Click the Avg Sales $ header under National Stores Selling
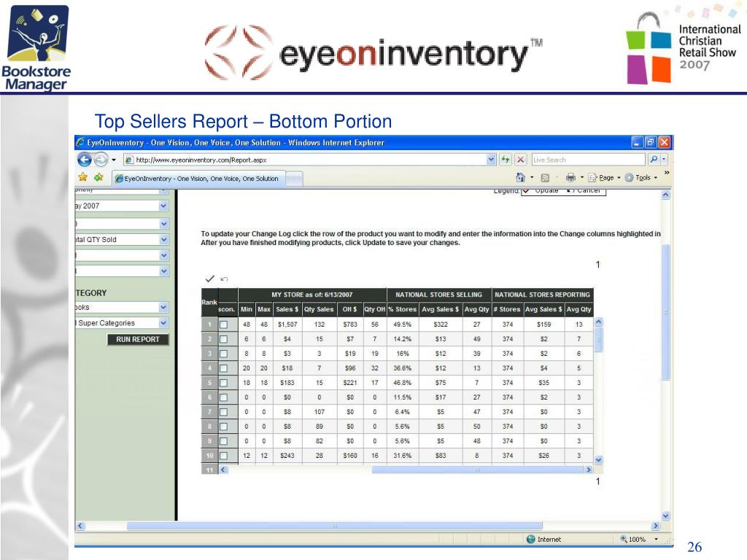The width and height of the screenshot is (747, 560). (441, 309)
